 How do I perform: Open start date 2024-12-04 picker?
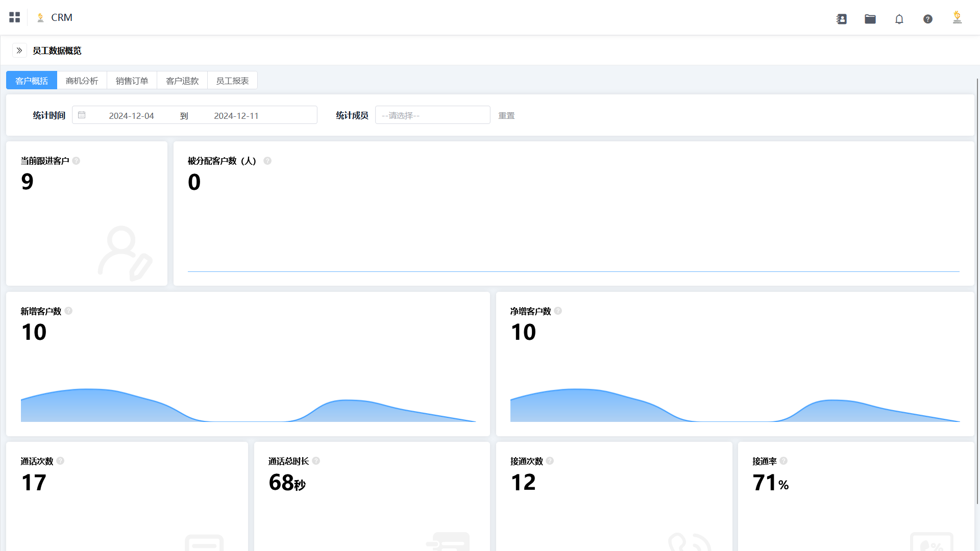click(131, 116)
